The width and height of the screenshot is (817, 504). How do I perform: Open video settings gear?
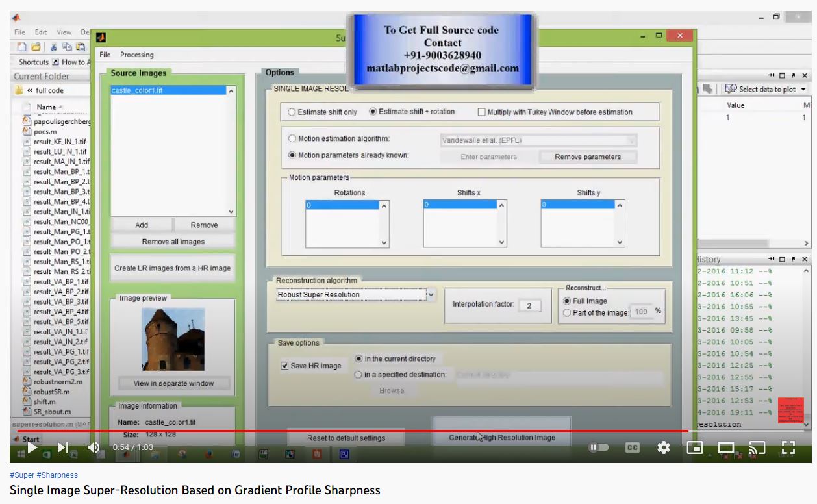663,447
